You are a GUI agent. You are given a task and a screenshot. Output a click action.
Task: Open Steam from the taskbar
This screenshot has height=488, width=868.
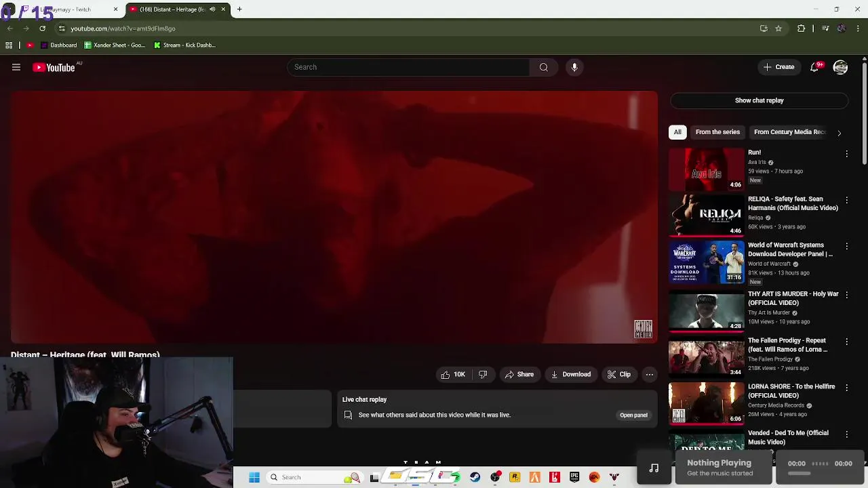(x=475, y=477)
